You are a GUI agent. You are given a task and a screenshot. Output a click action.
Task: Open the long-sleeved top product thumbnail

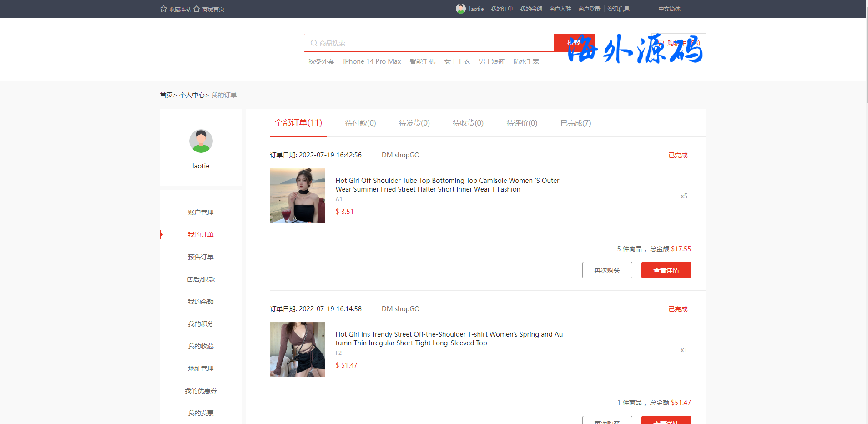pos(298,349)
